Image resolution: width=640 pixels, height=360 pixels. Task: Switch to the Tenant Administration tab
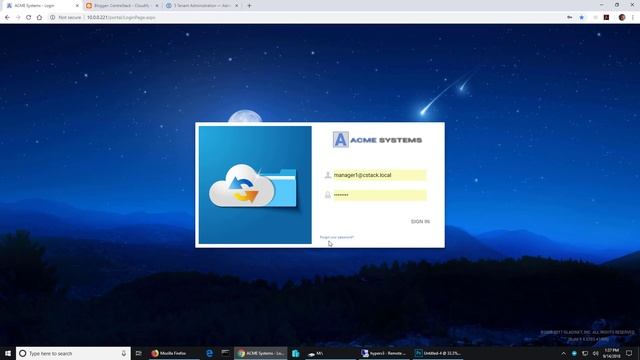point(202,6)
